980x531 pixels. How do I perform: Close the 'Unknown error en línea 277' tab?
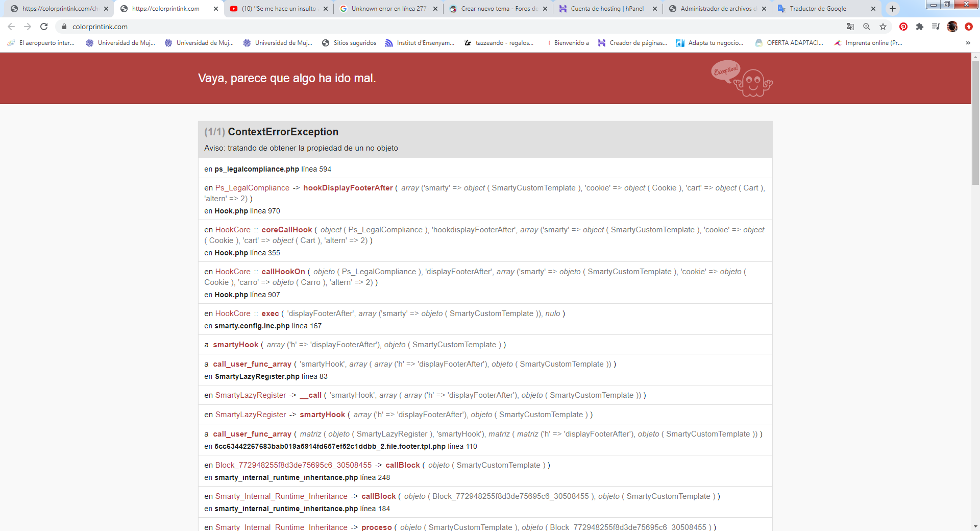click(x=435, y=9)
